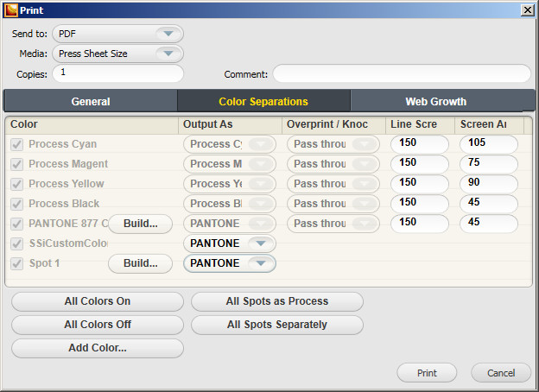
Task: Toggle the Process Cyan checkbox
Action: [x=16, y=145]
